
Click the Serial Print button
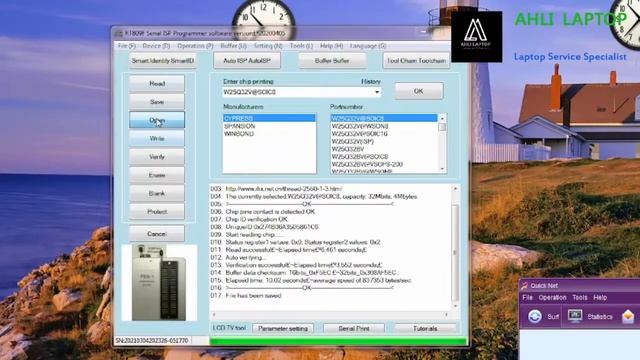click(x=354, y=328)
